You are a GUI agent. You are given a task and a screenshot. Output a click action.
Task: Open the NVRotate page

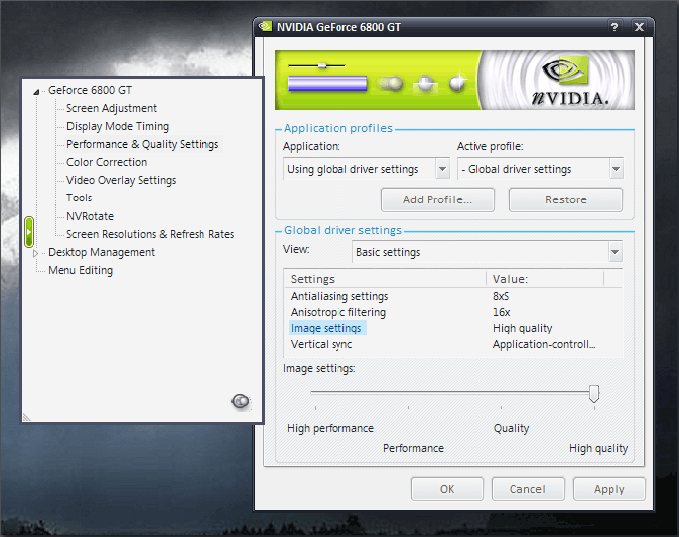coord(90,216)
